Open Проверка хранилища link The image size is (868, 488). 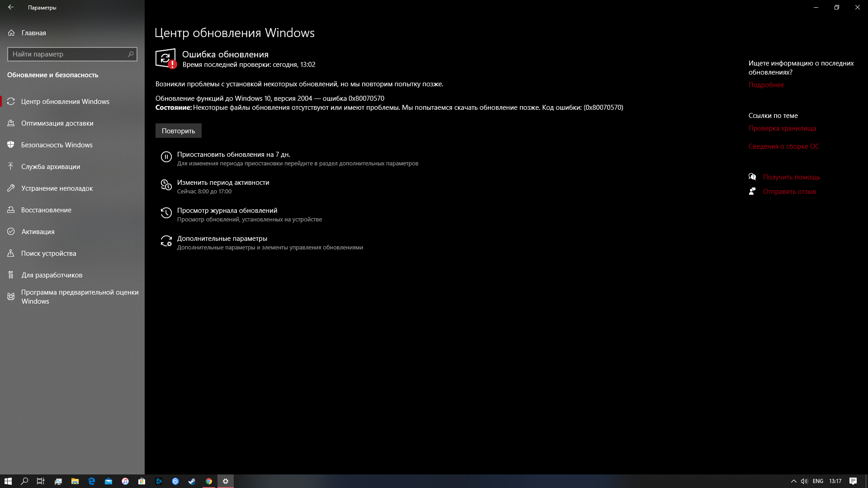coord(782,128)
